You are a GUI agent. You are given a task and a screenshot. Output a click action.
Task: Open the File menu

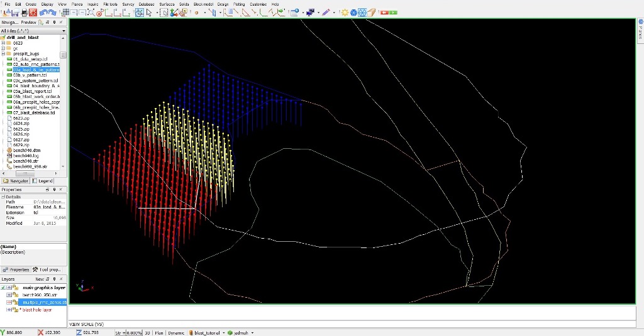[8, 4]
